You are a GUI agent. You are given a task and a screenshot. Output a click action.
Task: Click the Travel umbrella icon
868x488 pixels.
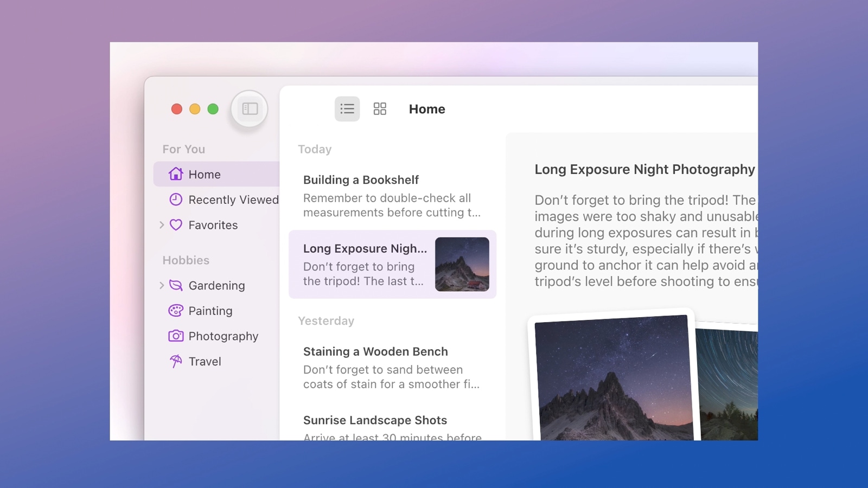(176, 361)
